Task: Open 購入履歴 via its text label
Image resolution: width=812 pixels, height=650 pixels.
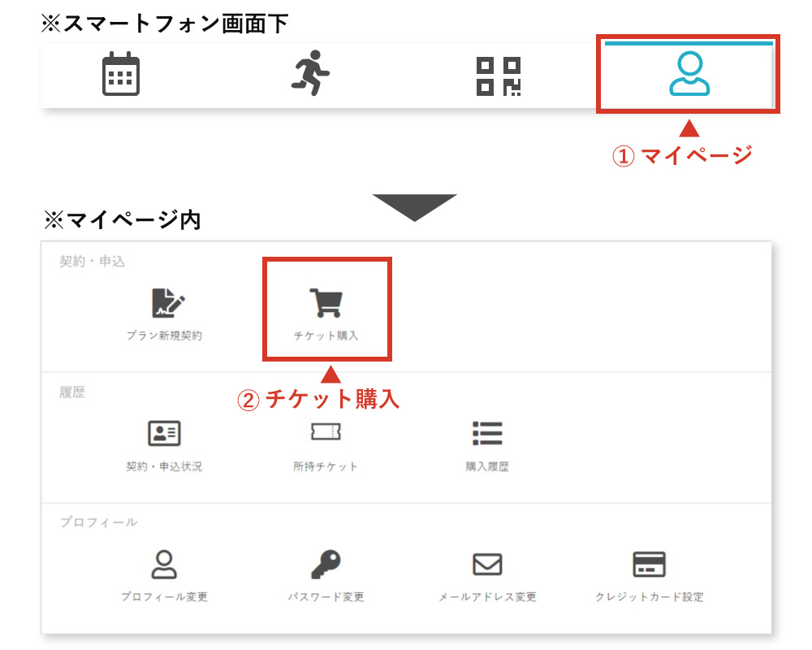Action: (x=487, y=466)
